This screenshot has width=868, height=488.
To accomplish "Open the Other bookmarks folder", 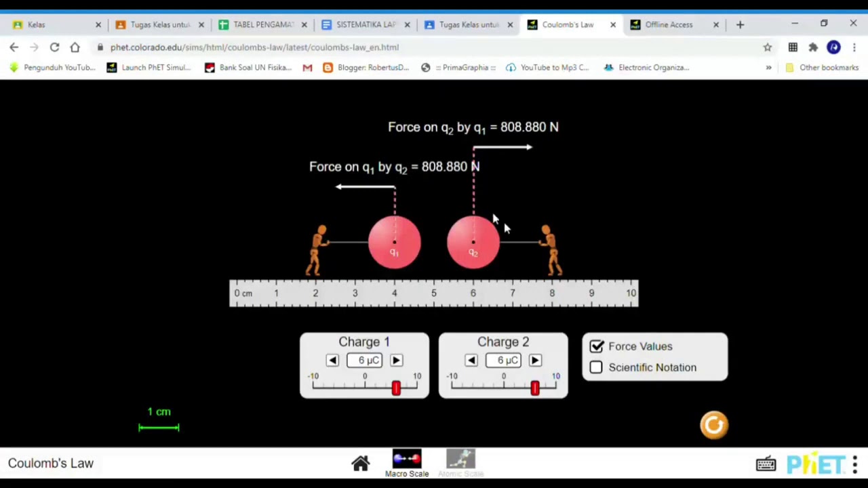I will point(821,68).
